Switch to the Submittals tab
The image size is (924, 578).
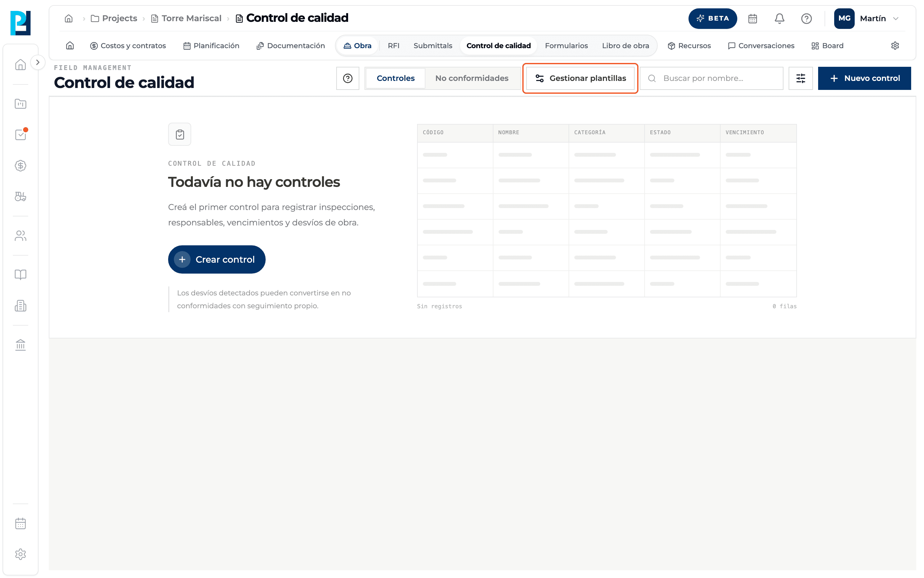pos(432,46)
